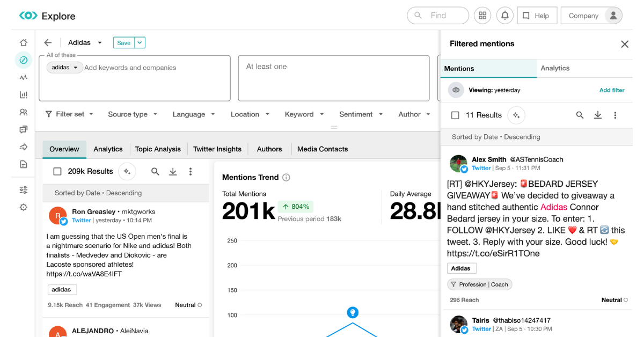Click AI sparkle icon next to 209k Results
The image size is (644, 337).
pyautogui.click(x=127, y=172)
